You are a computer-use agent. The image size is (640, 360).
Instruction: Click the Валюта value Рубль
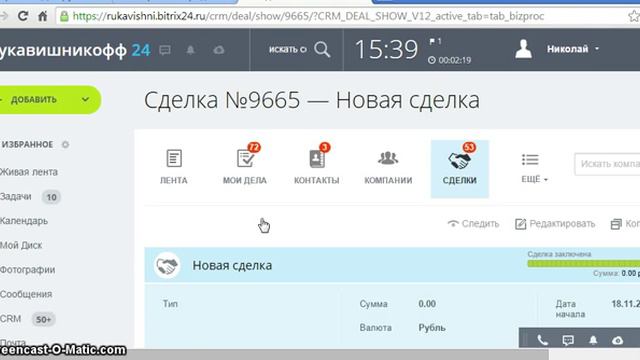432,328
